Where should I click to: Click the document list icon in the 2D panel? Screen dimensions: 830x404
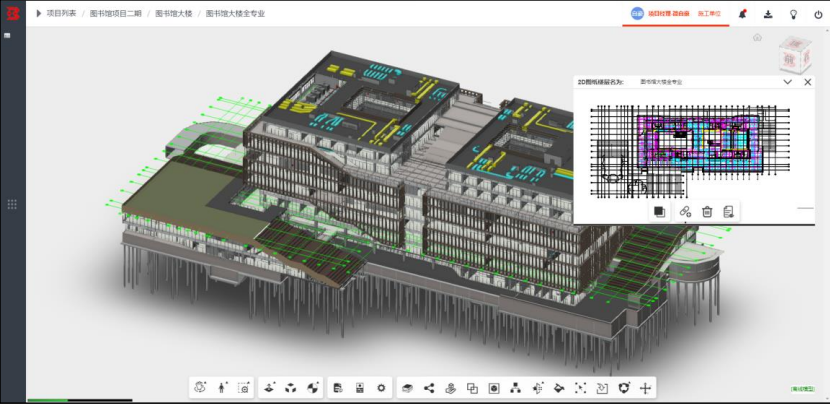click(x=728, y=212)
